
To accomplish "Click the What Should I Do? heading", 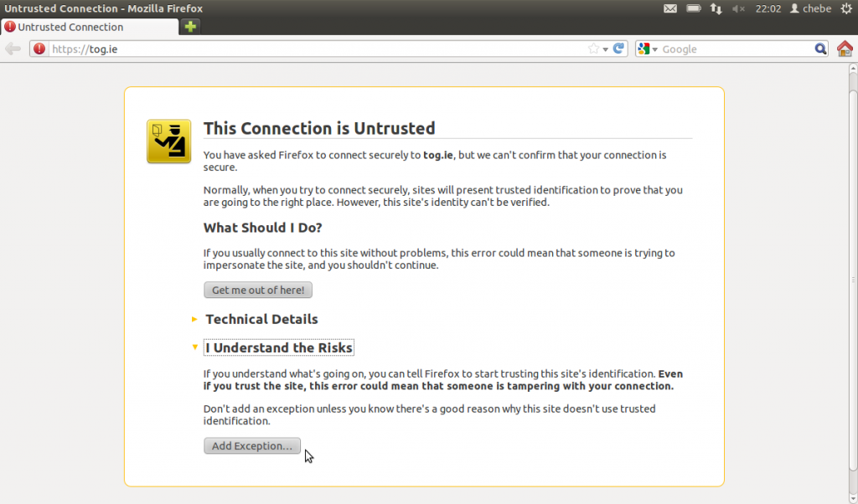I will (262, 228).
